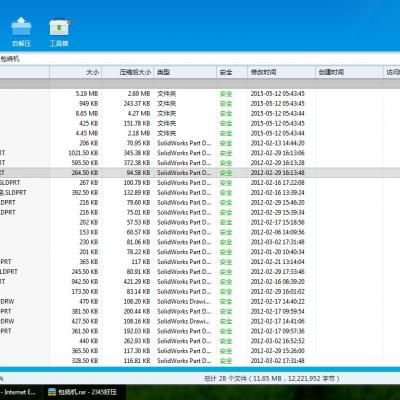Click compressed size 421.29 KB
400x400 pixels.
[x=137, y=282]
